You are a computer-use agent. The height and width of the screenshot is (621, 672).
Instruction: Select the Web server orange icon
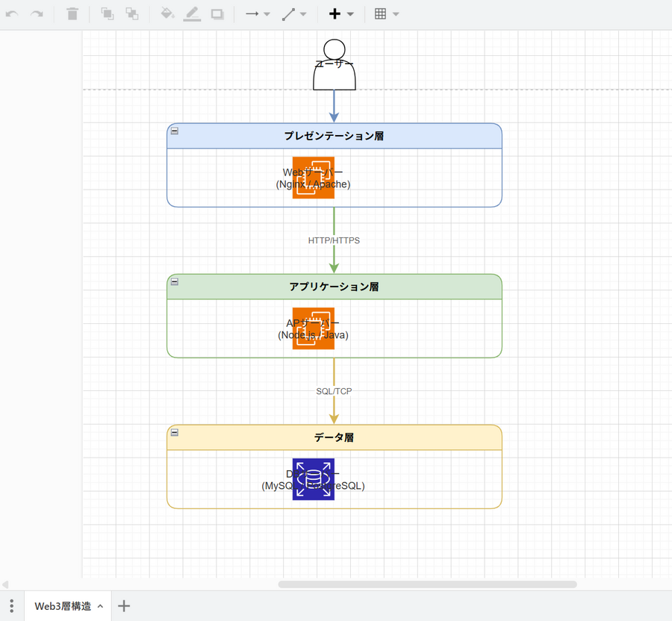[313, 178]
